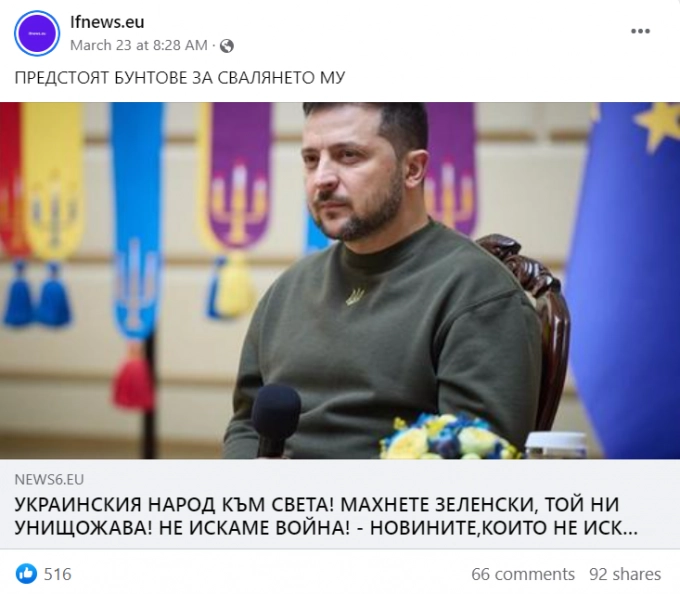Click the Ifnews.eu page name
Image resolution: width=680 pixels, height=594 pixels.
click(107, 22)
